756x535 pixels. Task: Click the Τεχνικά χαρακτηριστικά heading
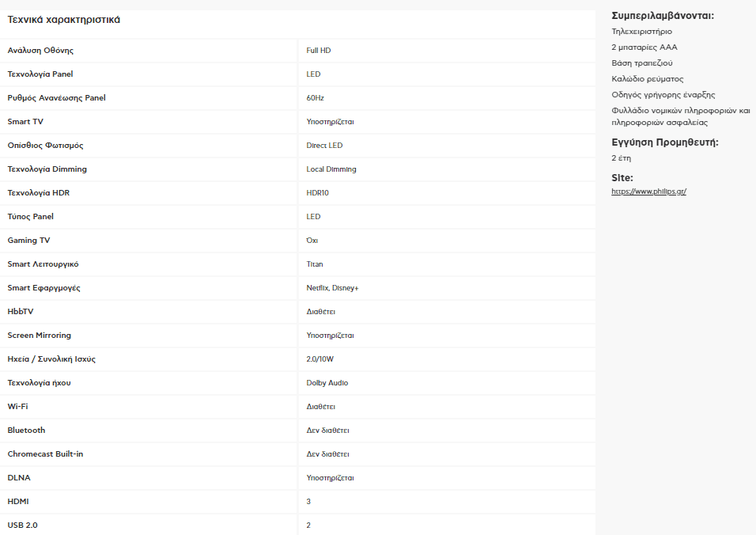63,20
